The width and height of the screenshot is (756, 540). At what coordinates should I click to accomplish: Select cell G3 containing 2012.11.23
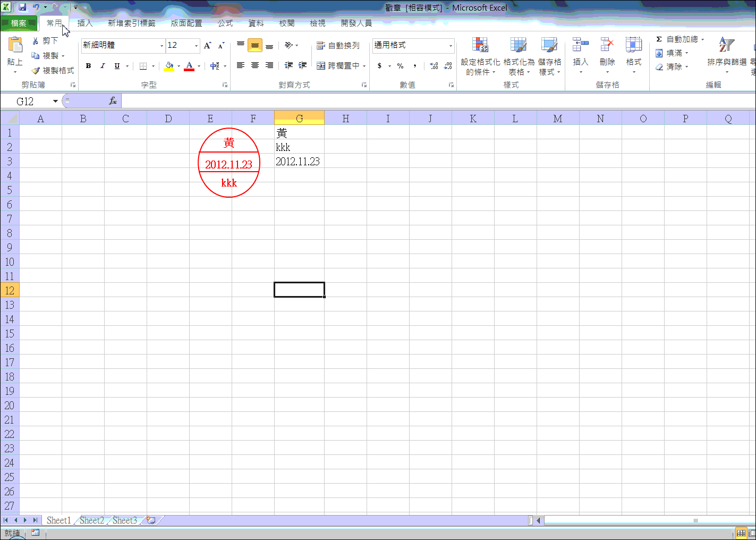[x=299, y=161]
